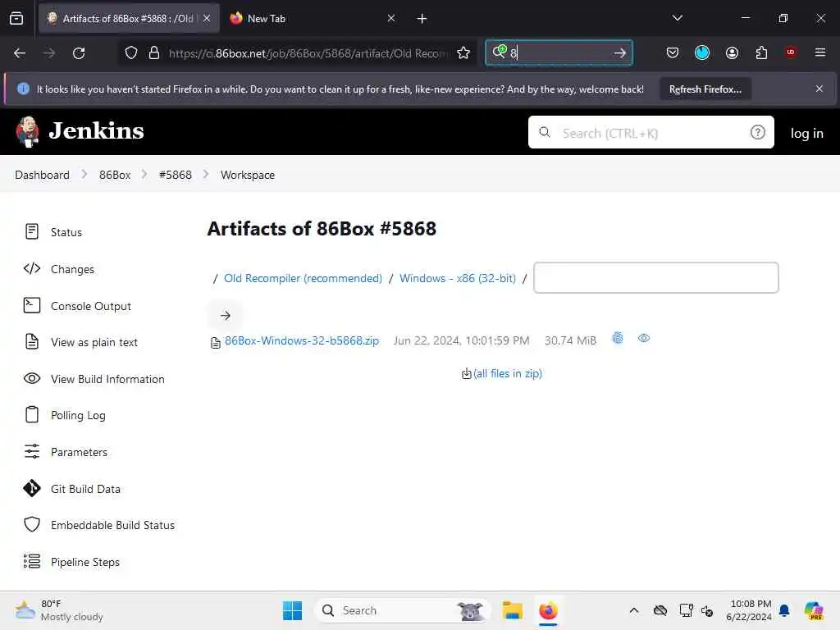Open the site security padlock info
Image resolution: width=840 pixels, height=630 pixels.
point(154,53)
